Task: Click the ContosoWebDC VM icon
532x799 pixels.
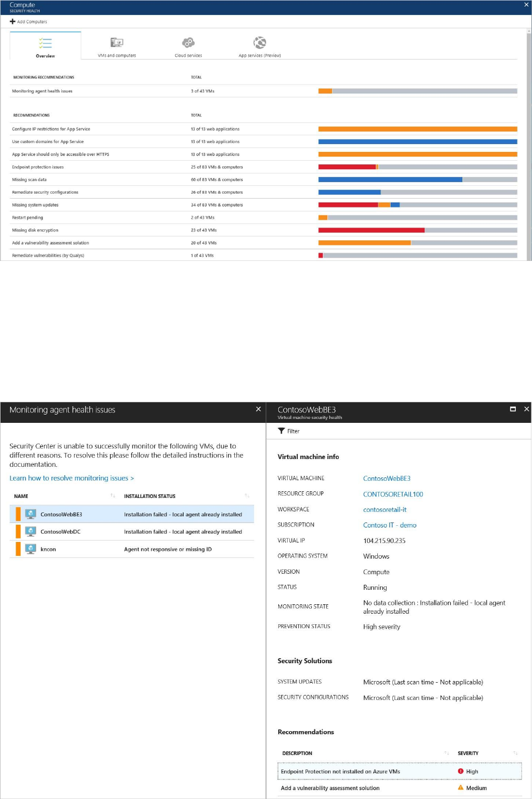Action: click(31, 531)
